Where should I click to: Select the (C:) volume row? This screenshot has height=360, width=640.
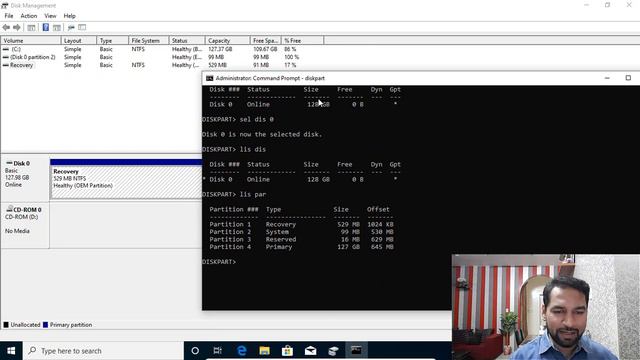point(163,49)
